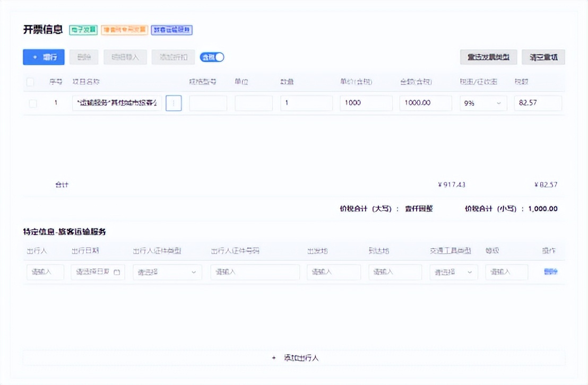588x385 pixels.
Task: Select the checkbox for row 1
Action: (x=32, y=103)
